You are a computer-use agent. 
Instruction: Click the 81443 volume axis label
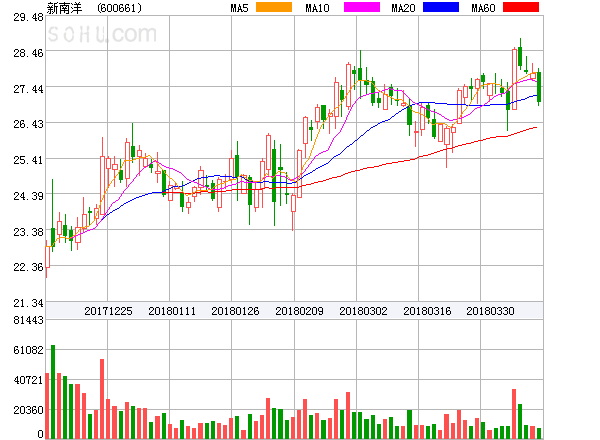pyautogui.click(x=28, y=320)
